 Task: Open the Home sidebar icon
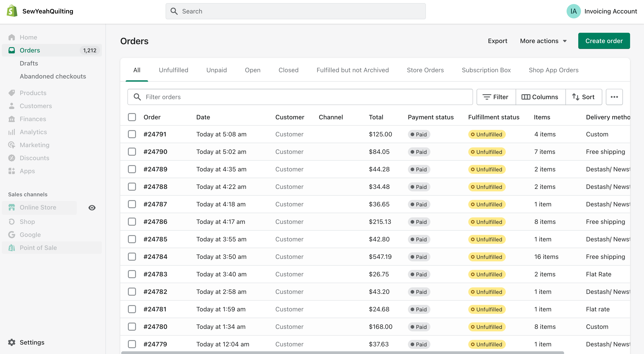pos(12,37)
